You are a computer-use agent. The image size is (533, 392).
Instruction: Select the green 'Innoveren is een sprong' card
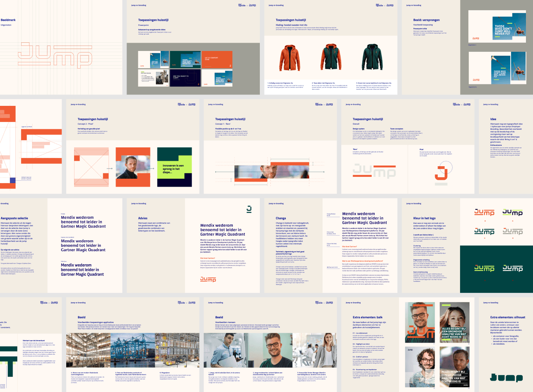174,167
